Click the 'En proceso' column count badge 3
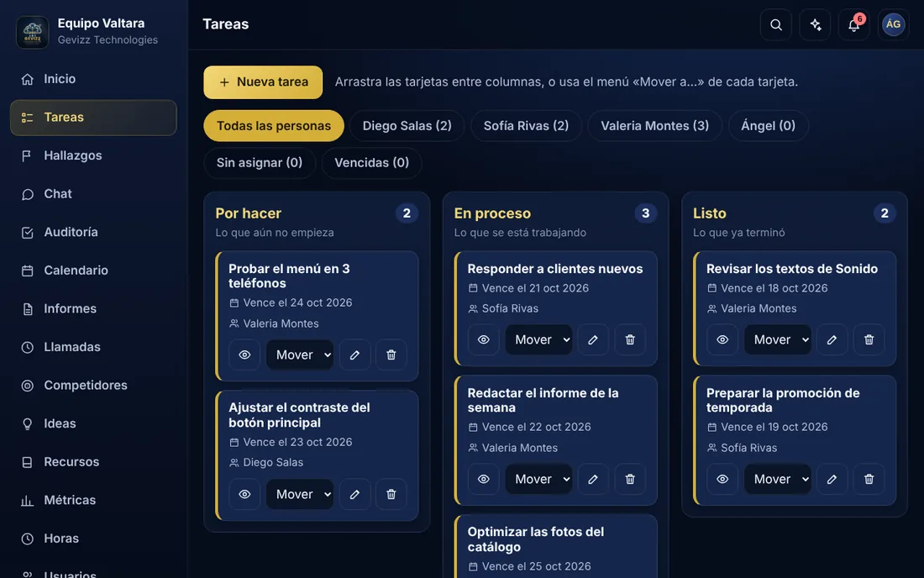Screen dimensions: 924x578 [x=645, y=213]
